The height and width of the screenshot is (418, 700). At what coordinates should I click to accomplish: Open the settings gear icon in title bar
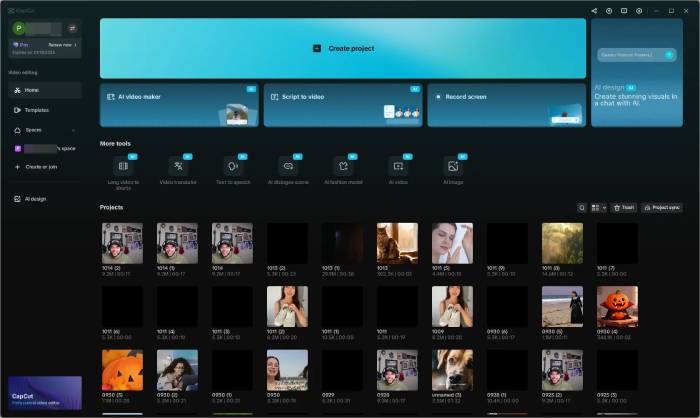(639, 11)
